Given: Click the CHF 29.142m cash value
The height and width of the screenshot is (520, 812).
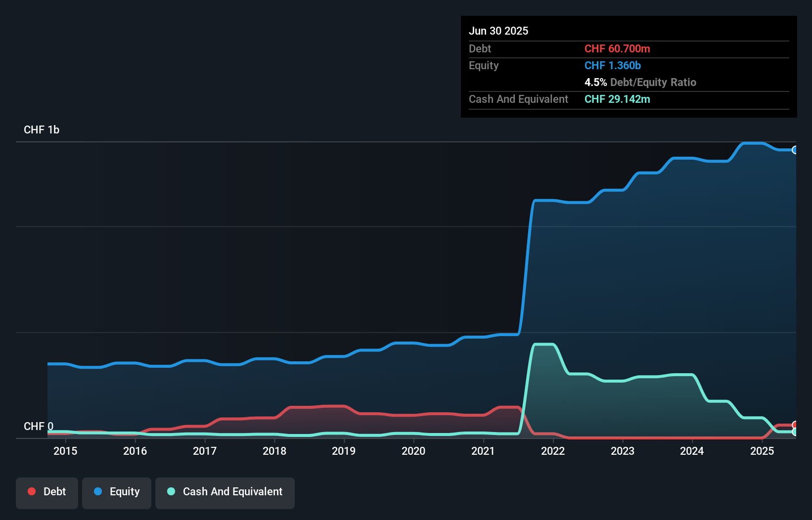Looking at the screenshot, I should tap(617, 99).
